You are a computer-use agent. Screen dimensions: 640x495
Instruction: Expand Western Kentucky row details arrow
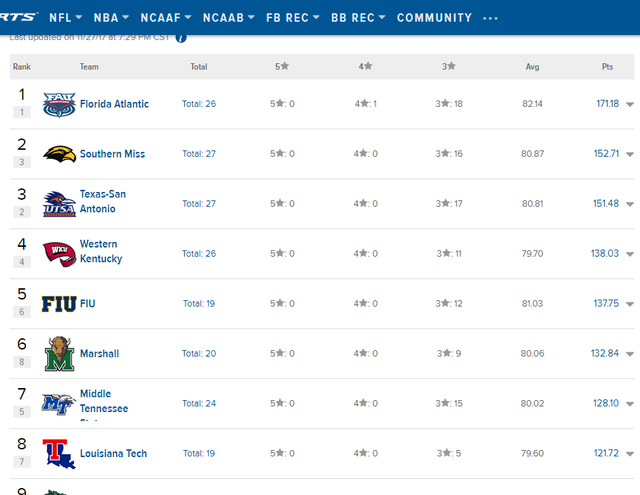click(630, 254)
